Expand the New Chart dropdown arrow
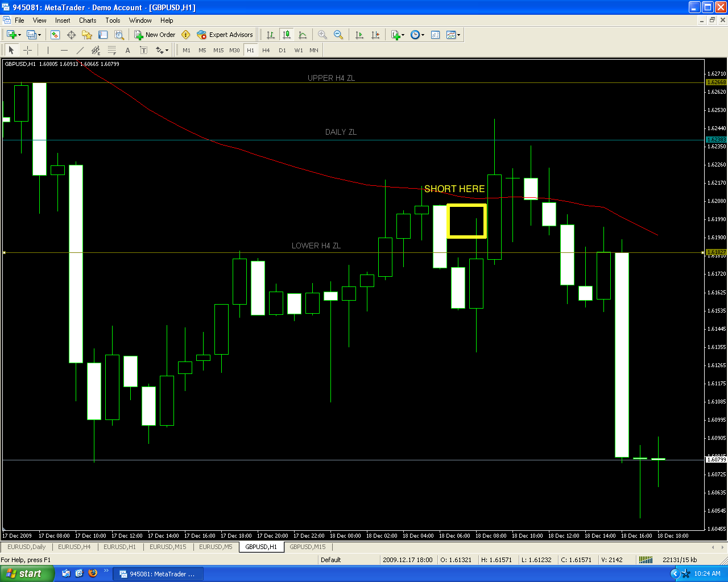The image size is (728, 582). coord(20,35)
